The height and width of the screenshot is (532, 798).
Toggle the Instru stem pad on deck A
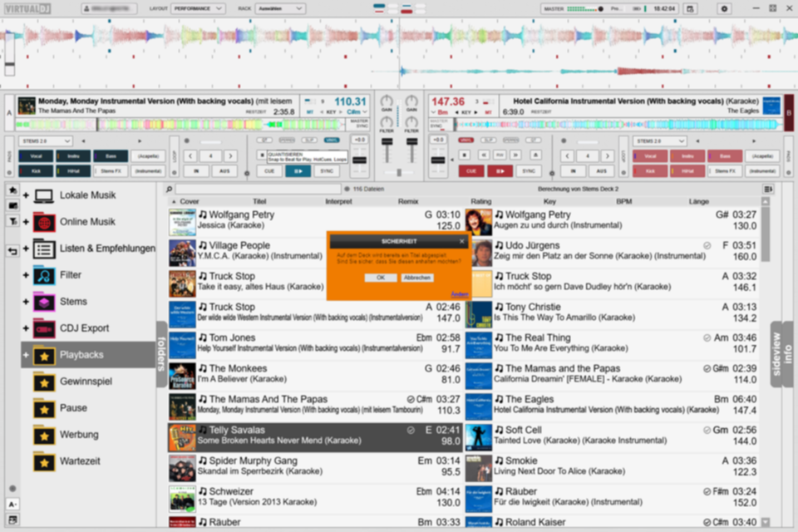pos(73,156)
